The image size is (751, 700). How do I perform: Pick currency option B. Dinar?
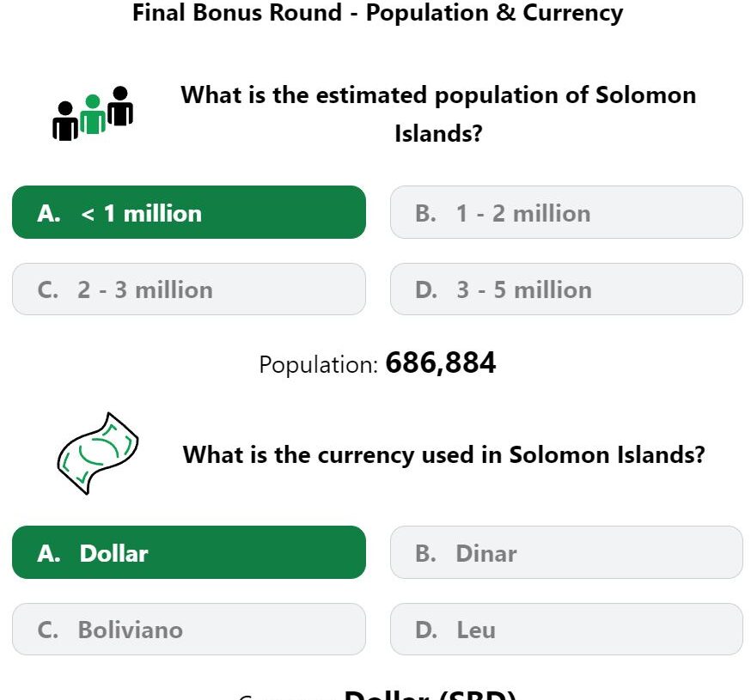click(x=566, y=552)
